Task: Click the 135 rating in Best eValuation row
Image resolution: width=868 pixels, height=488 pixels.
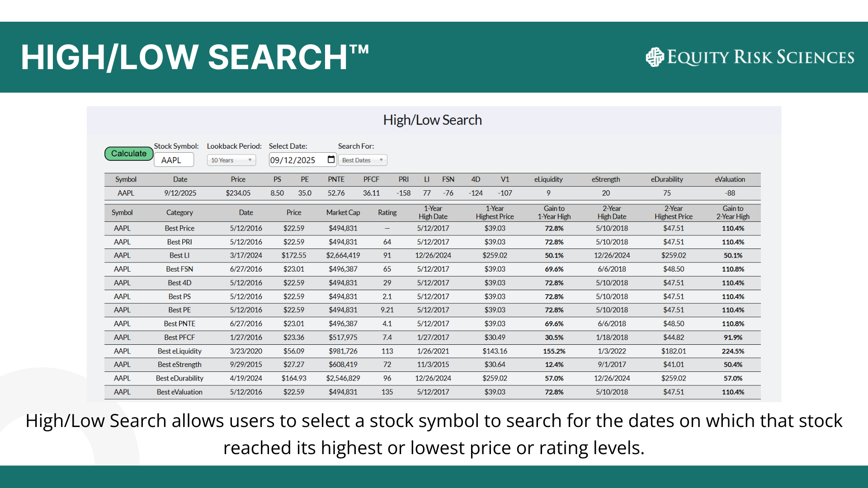Action: [x=387, y=392]
